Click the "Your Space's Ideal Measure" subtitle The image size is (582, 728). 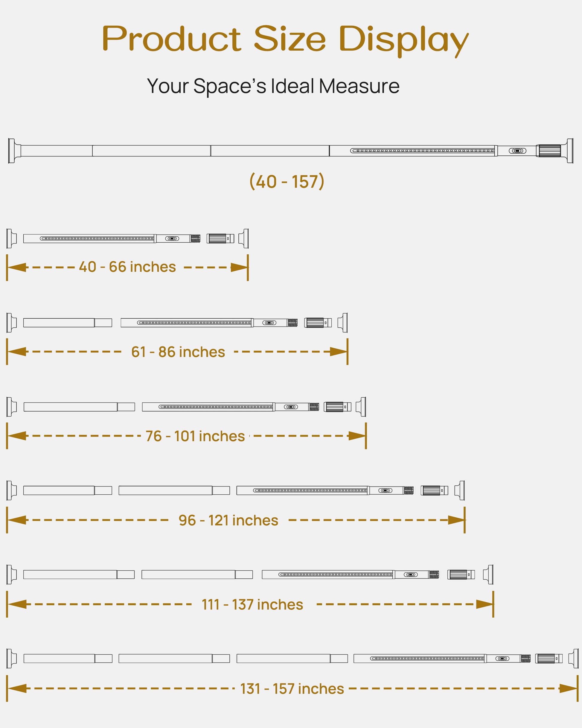[x=273, y=86]
